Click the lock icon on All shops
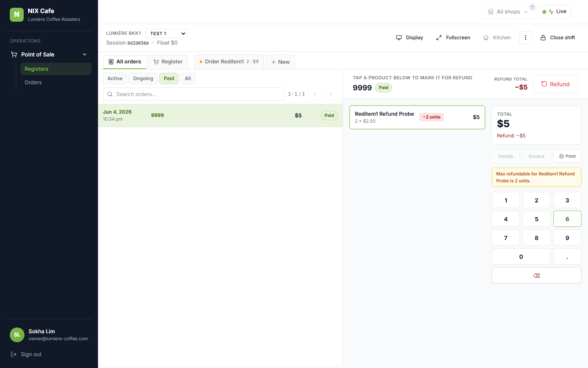Image resolution: width=588 pixels, height=368 pixels. click(532, 7)
